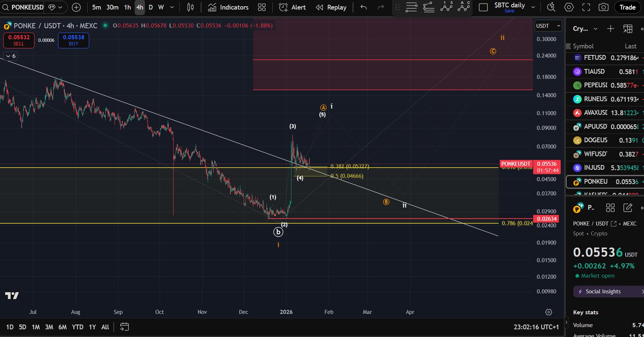Screen dimensions: 644x337
Task: Open the USDT currency dropdown
Action: coord(548,26)
